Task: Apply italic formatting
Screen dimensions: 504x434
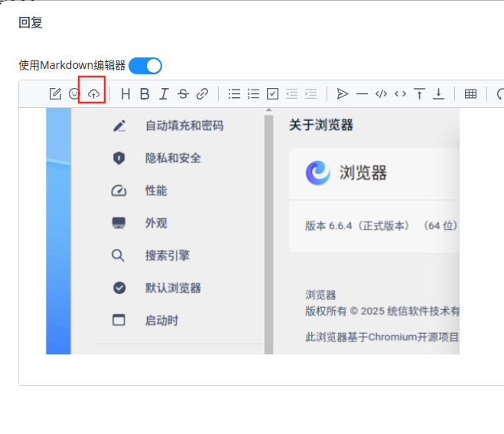Action: (x=164, y=94)
